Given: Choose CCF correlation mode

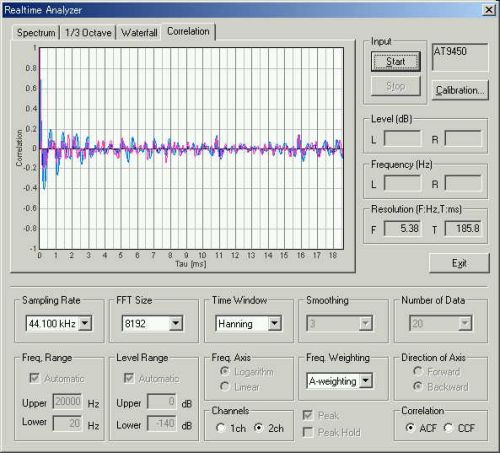Looking at the screenshot, I should click(459, 428).
